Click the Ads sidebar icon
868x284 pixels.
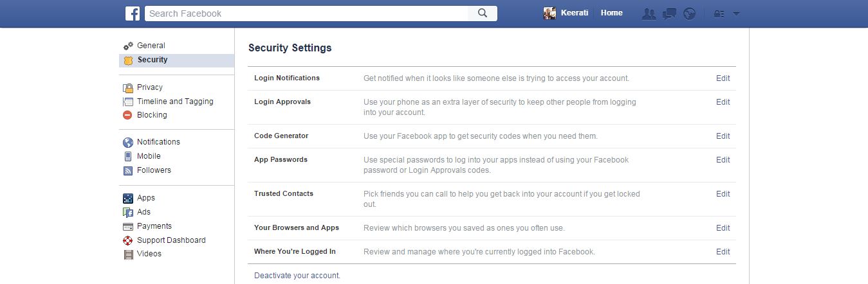[x=128, y=212]
